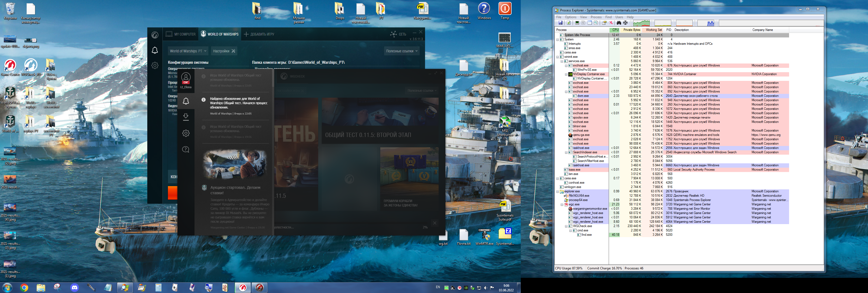The width and height of the screenshot is (868, 293).
Task: Collapse the SearchIndexer.exe tree node
Action: click(x=566, y=153)
